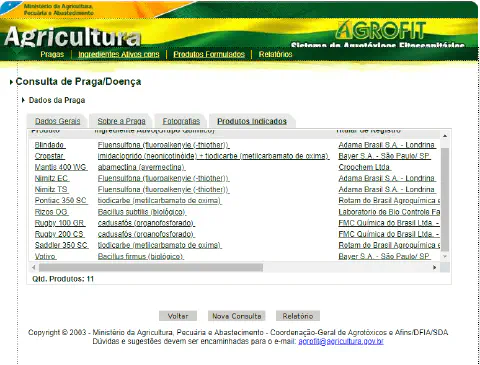Image resolution: width=480 pixels, height=365 pixels.
Task: Open Cropchem Ltda registrant link
Action: coord(364,167)
